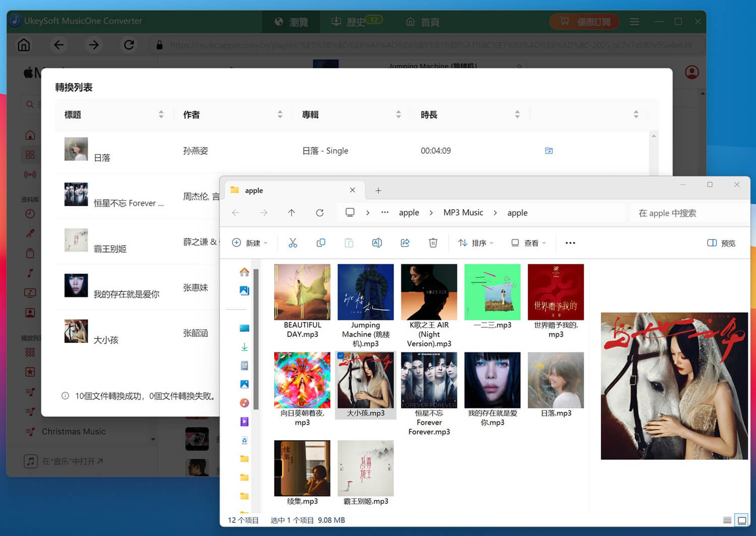The image size is (756, 536).
Task: Click the Cut scissors icon in Explorer toolbar
Action: [x=293, y=243]
